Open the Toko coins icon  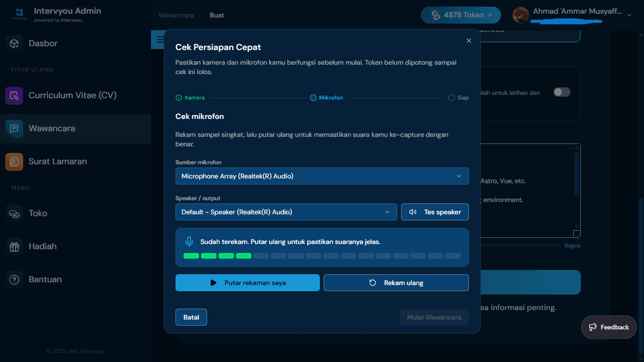click(14, 213)
